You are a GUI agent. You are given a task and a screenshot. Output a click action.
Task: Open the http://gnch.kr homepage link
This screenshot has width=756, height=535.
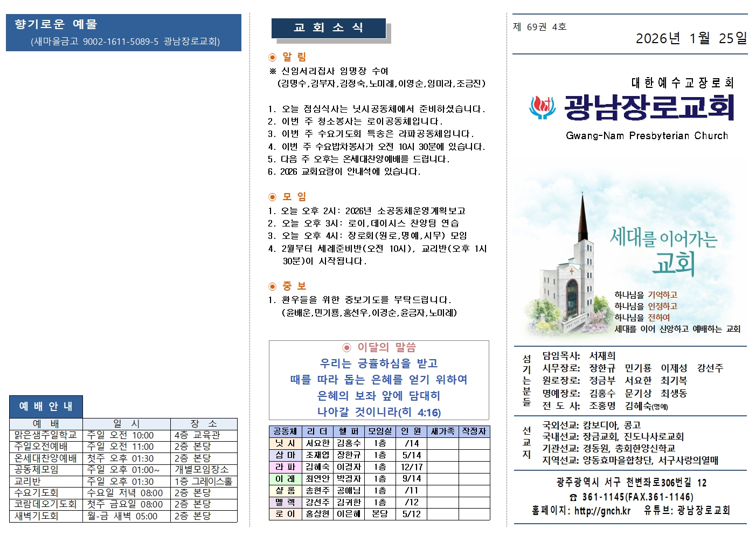pos(602,511)
